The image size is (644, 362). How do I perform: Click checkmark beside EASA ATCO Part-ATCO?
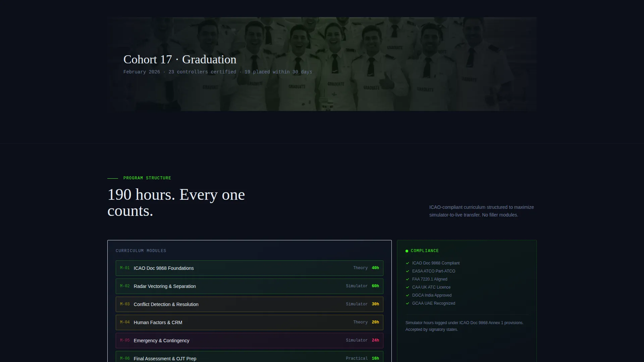coord(408,271)
